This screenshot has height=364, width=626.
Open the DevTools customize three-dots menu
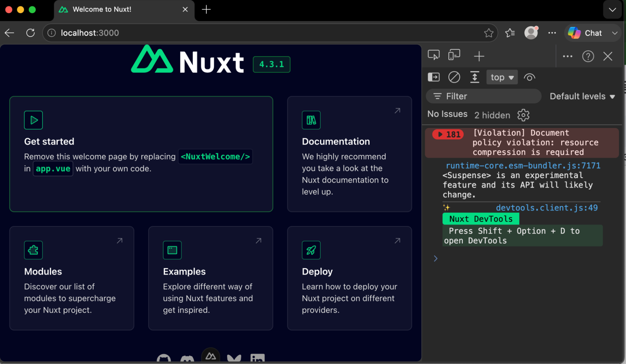click(x=567, y=56)
